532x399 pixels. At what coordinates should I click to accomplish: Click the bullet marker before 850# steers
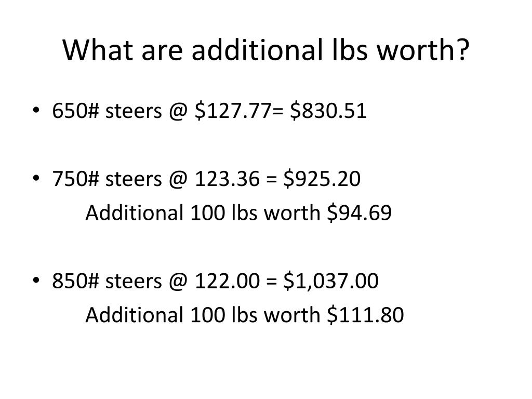click(36, 280)
